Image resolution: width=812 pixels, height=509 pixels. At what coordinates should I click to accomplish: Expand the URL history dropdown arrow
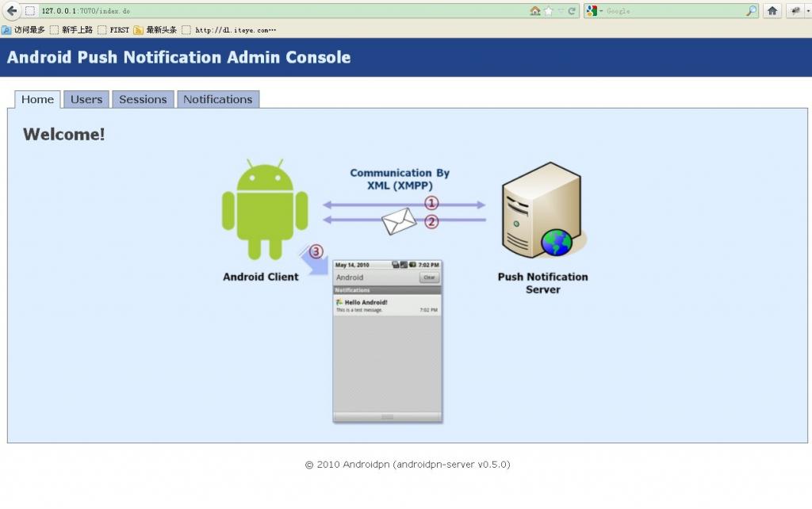click(561, 11)
